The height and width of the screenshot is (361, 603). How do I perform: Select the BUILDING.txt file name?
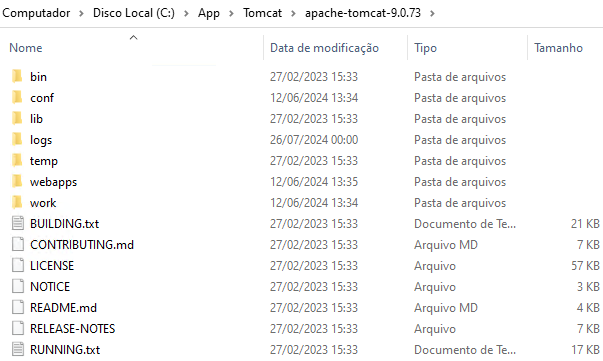tap(65, 223)
